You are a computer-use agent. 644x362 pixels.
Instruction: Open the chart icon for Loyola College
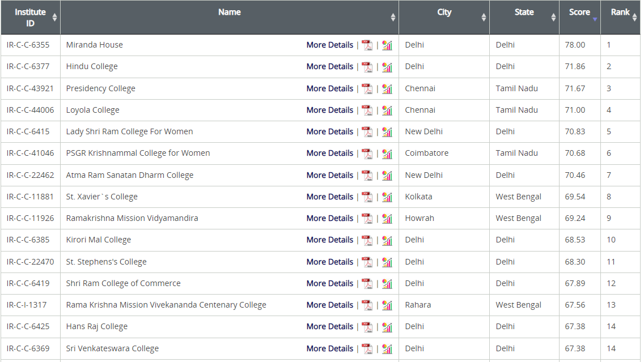point(387,110)
